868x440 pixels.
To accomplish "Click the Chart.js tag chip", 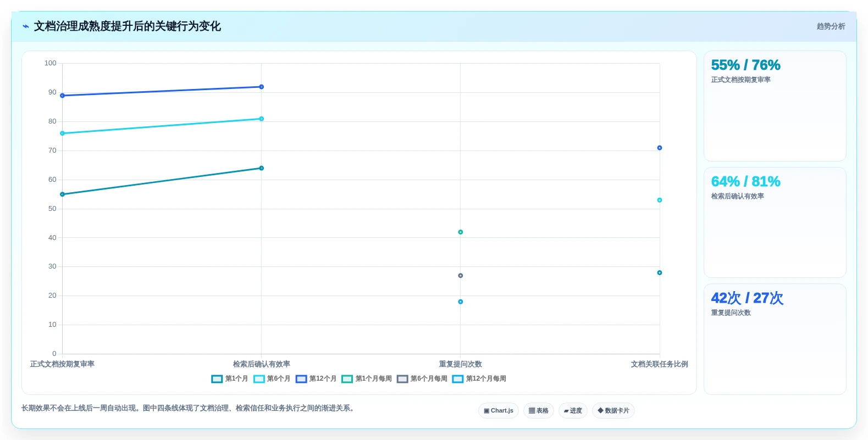I will coord(499,411).
